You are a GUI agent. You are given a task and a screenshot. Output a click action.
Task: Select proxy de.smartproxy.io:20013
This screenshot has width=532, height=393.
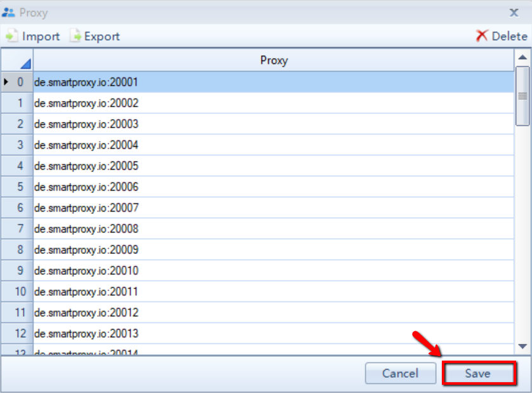pyautogui.click(x=274, y=333)
